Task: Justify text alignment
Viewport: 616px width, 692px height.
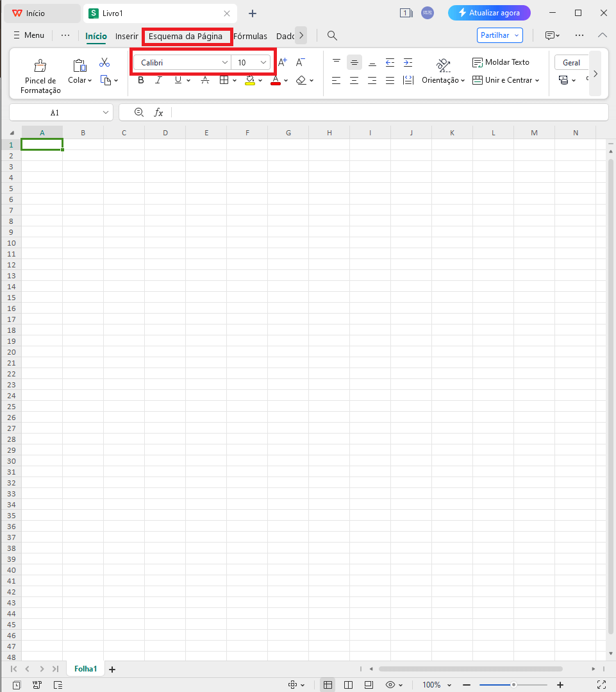Action: (x=390, y=80)
